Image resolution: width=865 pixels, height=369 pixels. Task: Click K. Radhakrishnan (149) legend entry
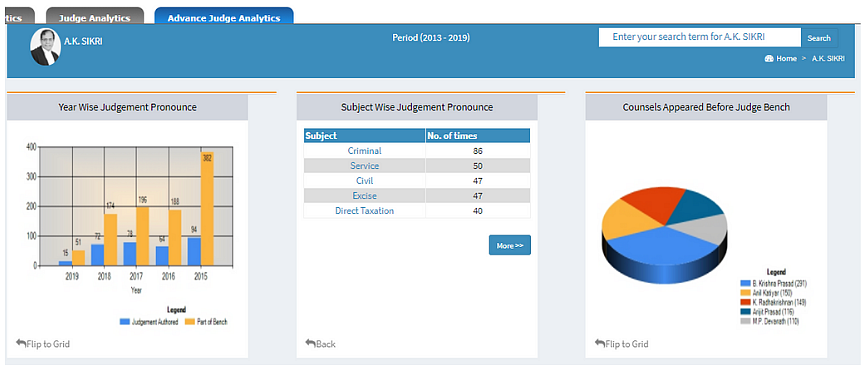[773, 302]
